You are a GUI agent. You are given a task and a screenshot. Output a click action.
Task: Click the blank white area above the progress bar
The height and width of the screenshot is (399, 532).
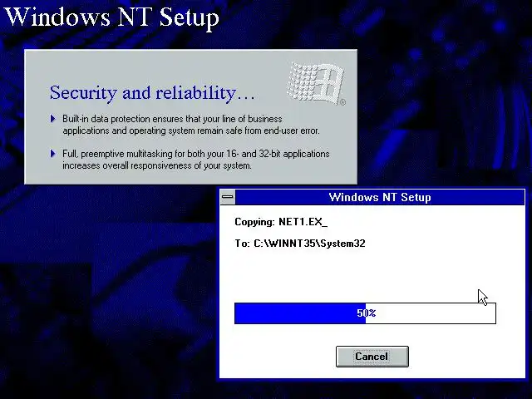[372, 275]
